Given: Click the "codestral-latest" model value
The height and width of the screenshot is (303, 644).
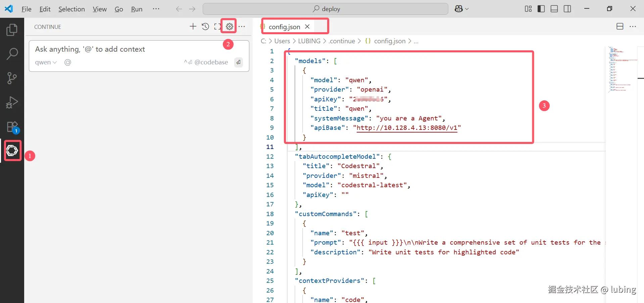Looking at the screenshot, I should [372, 185].
